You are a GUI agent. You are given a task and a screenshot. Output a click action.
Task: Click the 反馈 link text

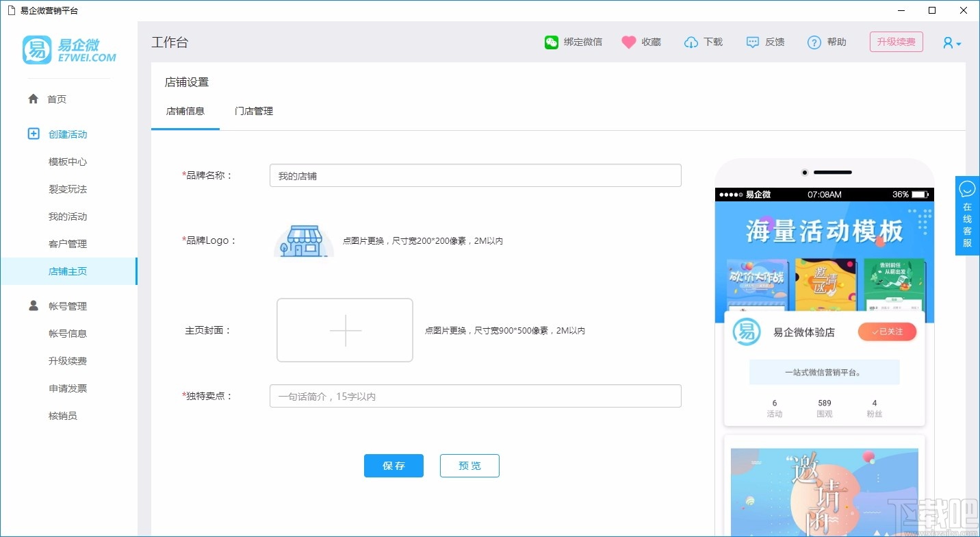pyautogui.click(x=775, y=42)
